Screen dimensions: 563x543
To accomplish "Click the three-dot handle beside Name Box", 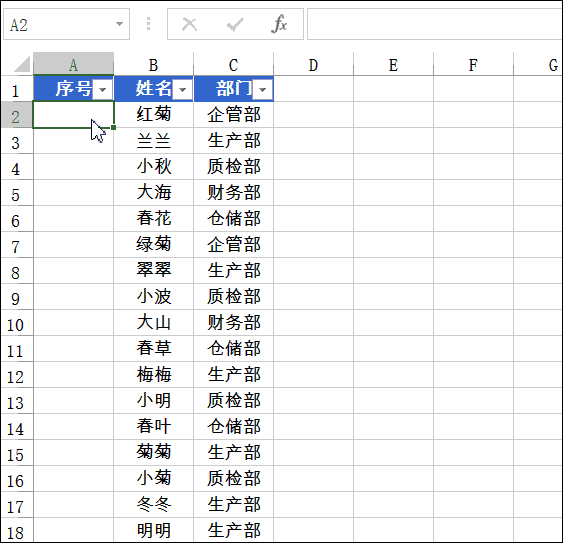I will tap(148, 24).
